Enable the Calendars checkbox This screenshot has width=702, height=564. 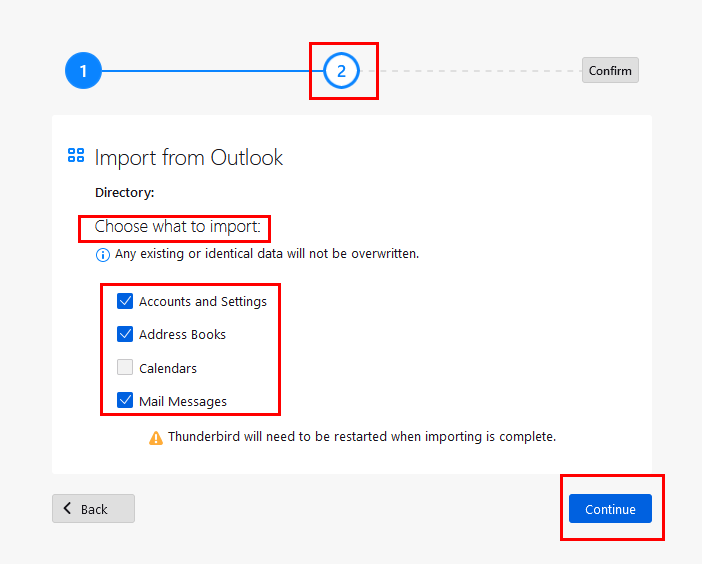[x=125, y=367]
